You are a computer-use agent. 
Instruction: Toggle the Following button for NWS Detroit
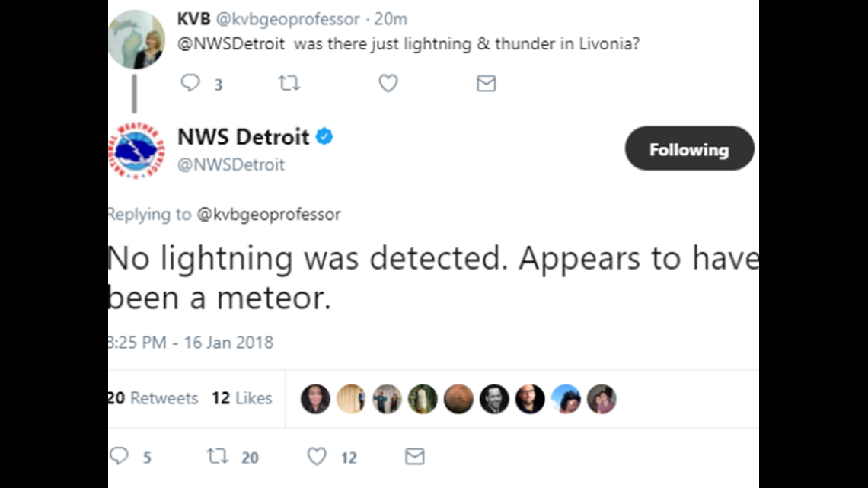[689, 149]
